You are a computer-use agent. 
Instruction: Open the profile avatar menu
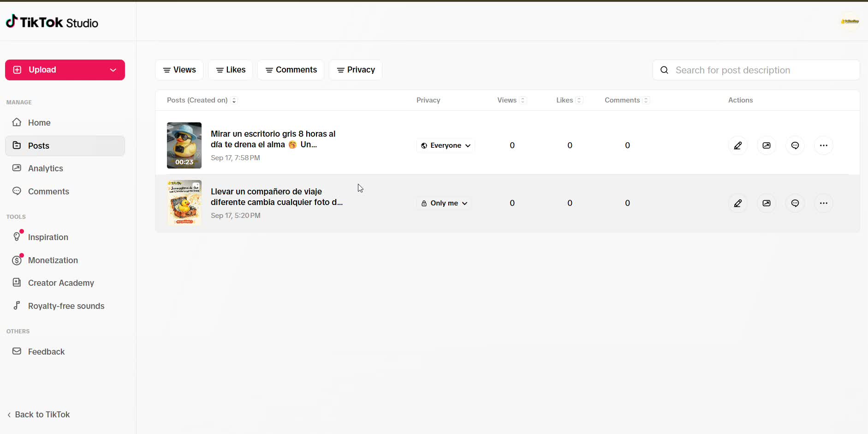[850, 21]
